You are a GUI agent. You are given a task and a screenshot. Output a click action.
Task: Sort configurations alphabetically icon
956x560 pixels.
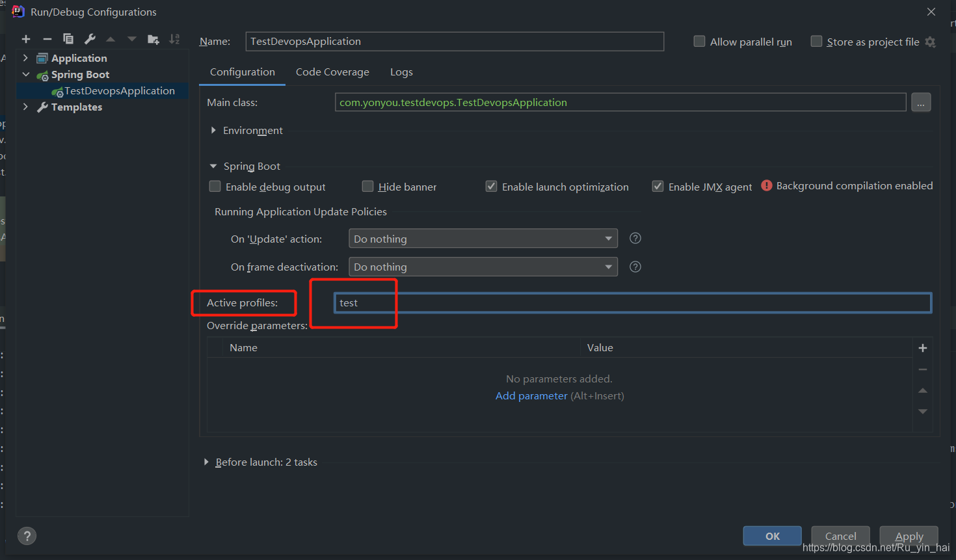click(x=174, y=39)
